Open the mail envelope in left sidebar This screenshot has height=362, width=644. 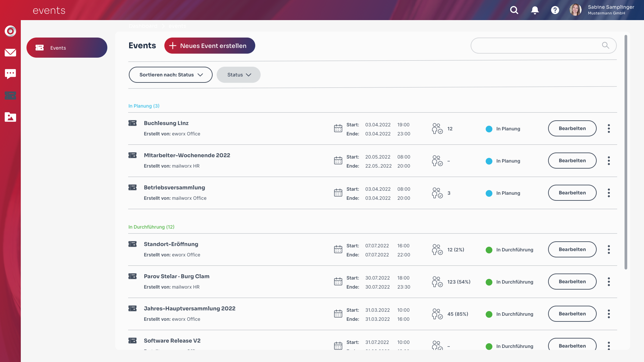[x=10, y=53]
